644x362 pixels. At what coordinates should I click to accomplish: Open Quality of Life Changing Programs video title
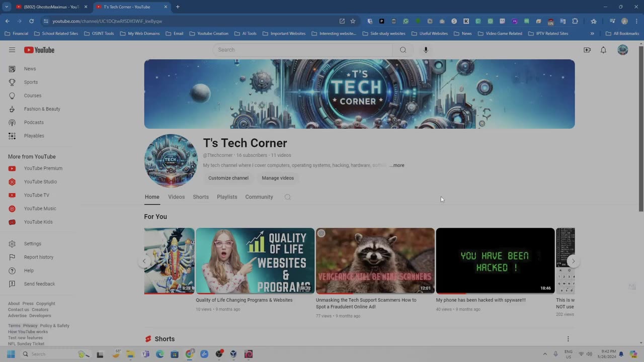(244, 300)
